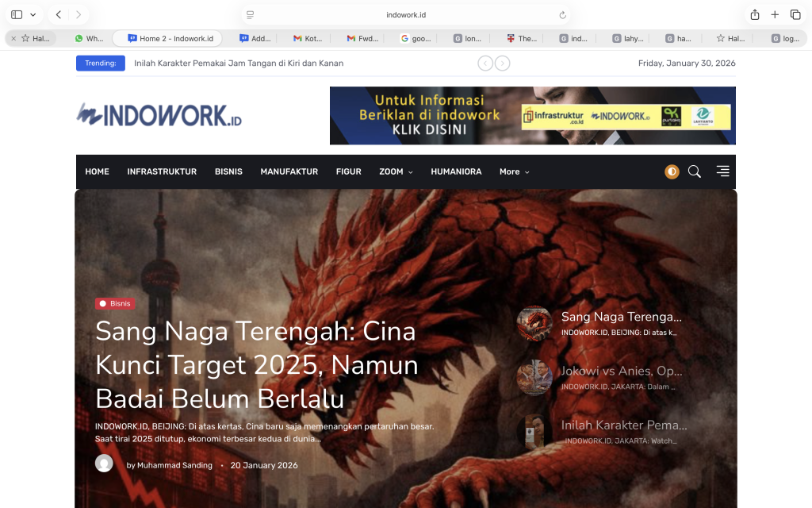
Task: Click the previous arrow on the Trending ticker
Action: pyautogui.click(x=485, y=63)
